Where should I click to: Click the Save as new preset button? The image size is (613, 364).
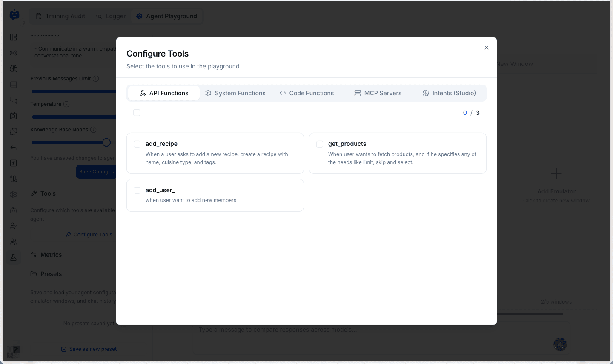89,349
